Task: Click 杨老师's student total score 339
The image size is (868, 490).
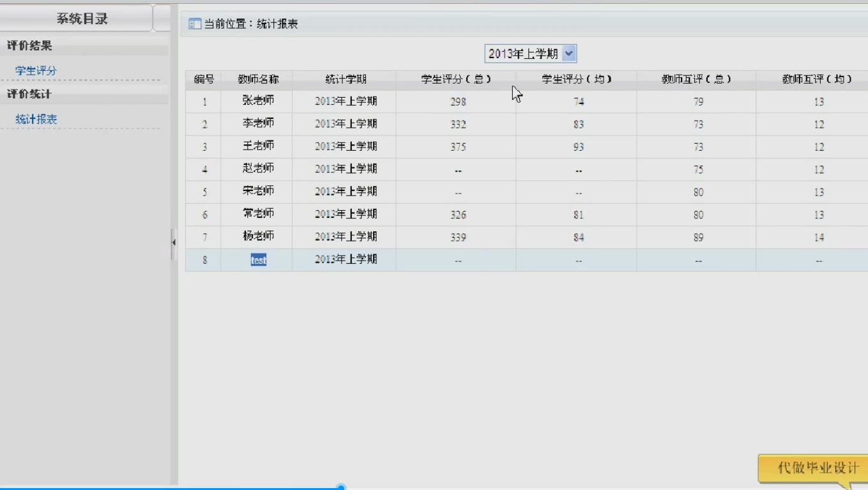Action: pyautogui.click(x=458, y=238)
